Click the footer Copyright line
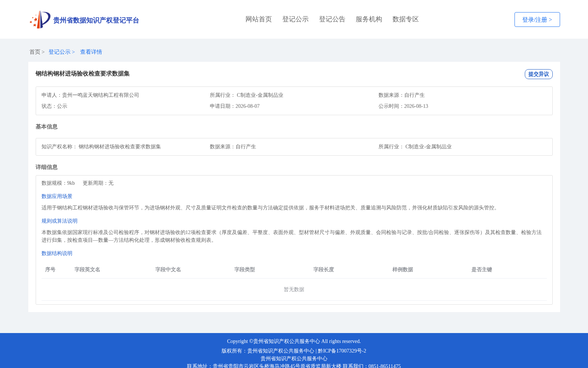 294,341
